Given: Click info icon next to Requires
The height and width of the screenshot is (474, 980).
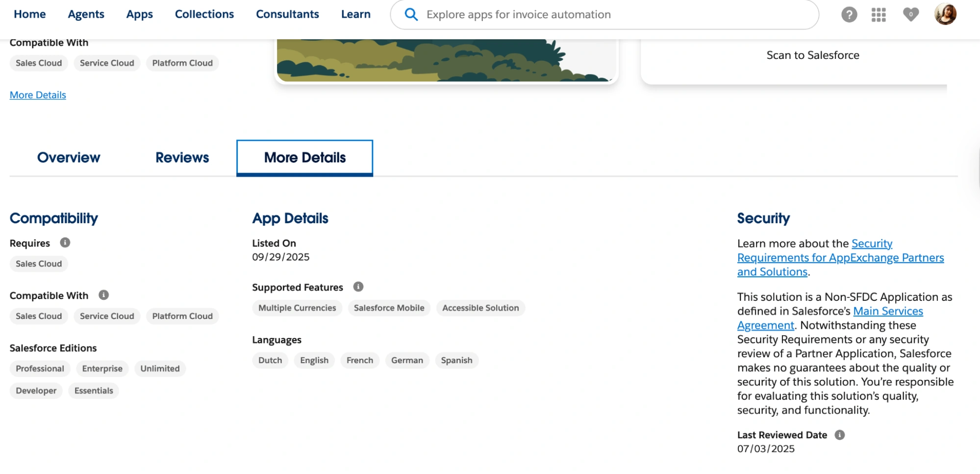Looking at the screenshot, I should point(65,242).
